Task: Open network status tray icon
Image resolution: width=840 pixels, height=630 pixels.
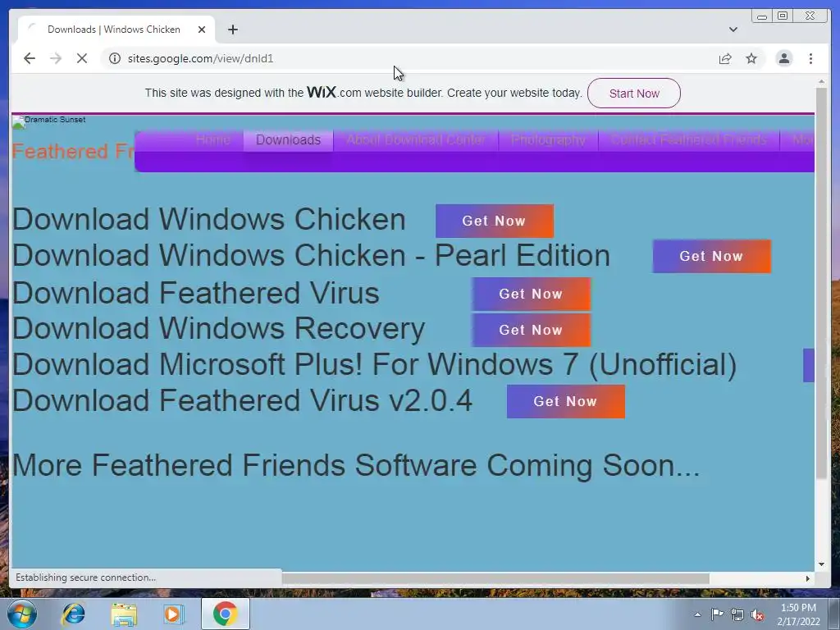Action: pyautogui.click(x=737, y=615)
